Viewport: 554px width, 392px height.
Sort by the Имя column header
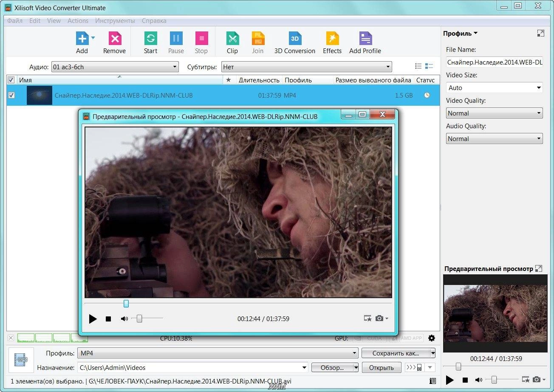(x=120, y=80)
